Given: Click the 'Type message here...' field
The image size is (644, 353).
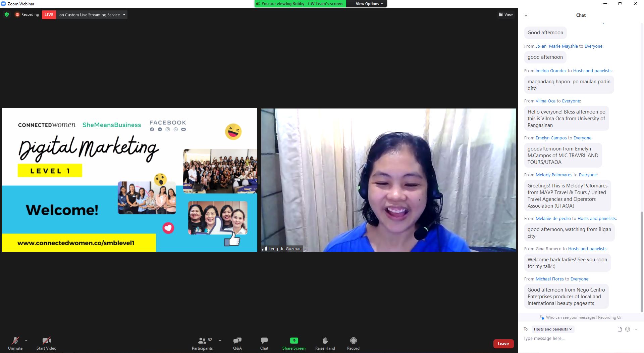Looking at the screenshot, I should 580,339.
